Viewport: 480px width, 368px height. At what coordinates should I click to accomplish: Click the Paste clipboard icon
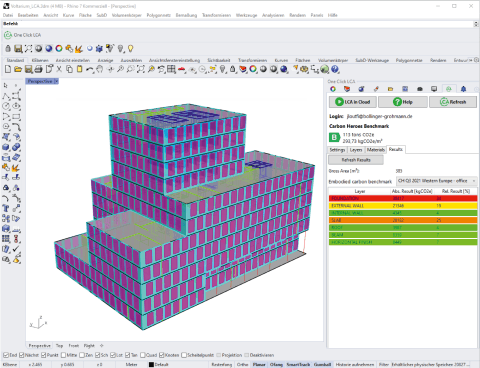pos(79,69)
